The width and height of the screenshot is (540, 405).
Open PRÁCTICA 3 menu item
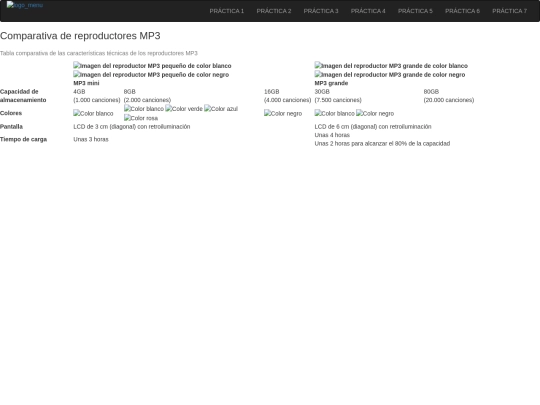click(321, 11)
